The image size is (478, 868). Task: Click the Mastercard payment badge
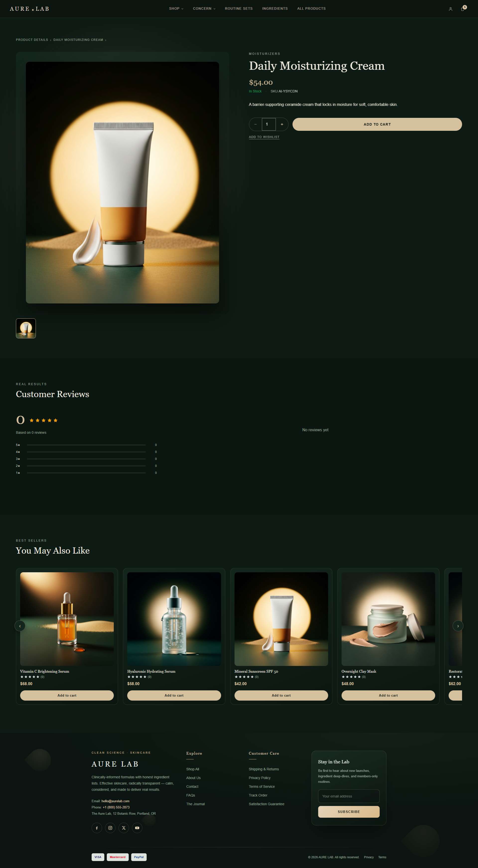click(118, 857)
